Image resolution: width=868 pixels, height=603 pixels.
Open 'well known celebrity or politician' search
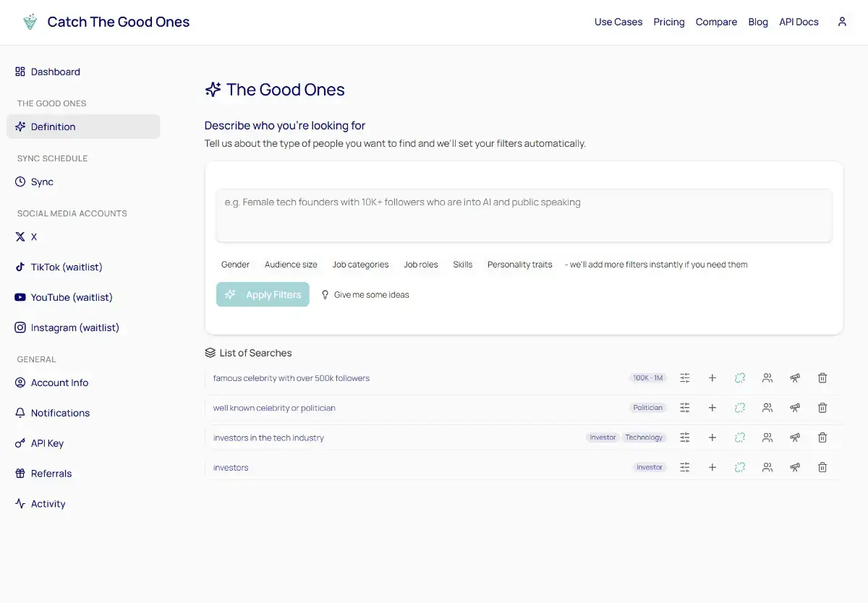274,408
